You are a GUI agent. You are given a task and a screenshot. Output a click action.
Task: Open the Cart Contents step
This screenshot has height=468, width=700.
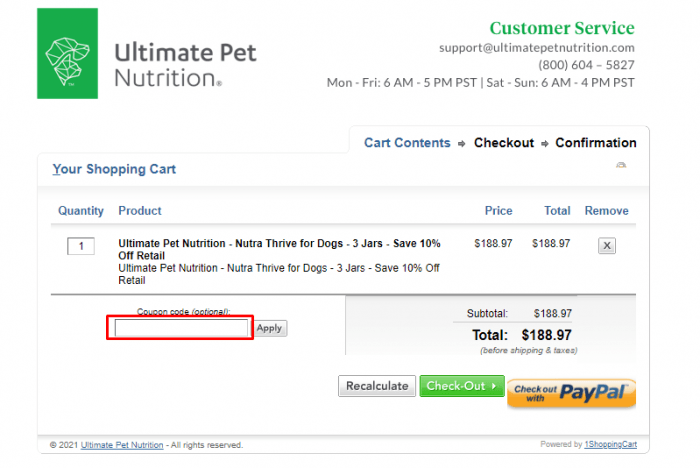(x=407, y=143)
